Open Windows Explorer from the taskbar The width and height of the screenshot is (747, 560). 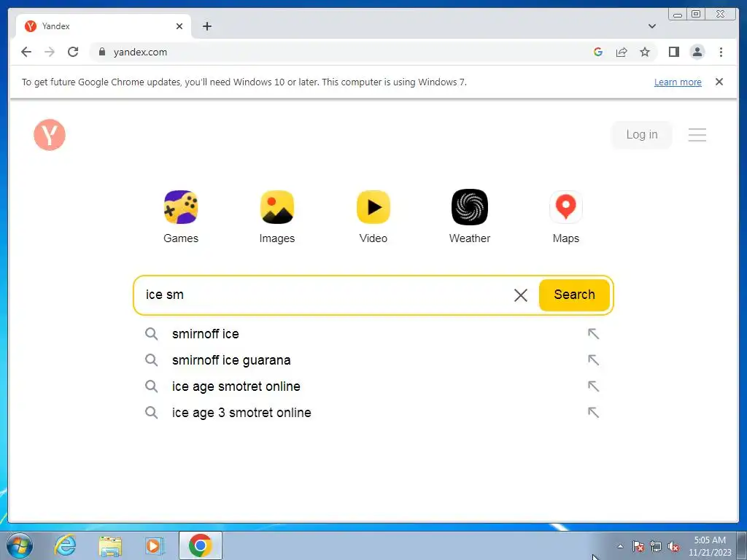110,545
